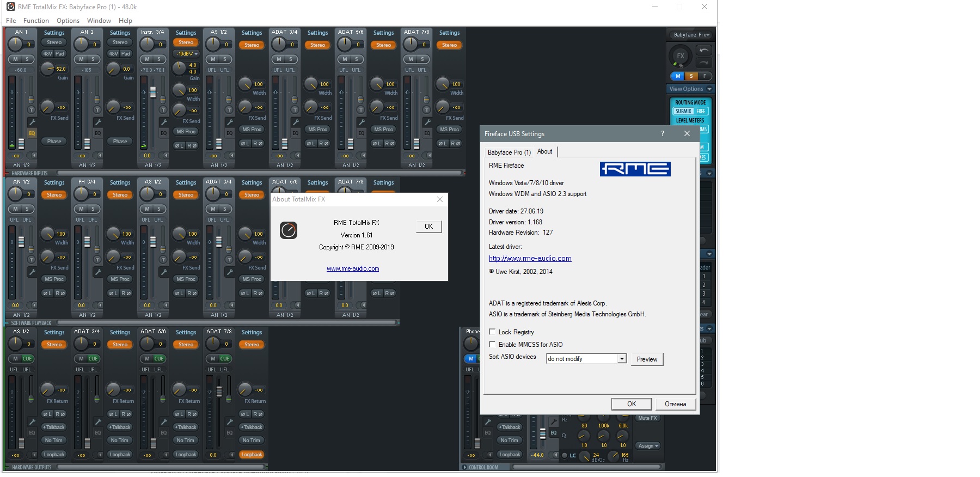Click the wrench icon on the Control Room channel
This screenshot has width=980, height=477.
pyautogui.click(x=554, y=421)
